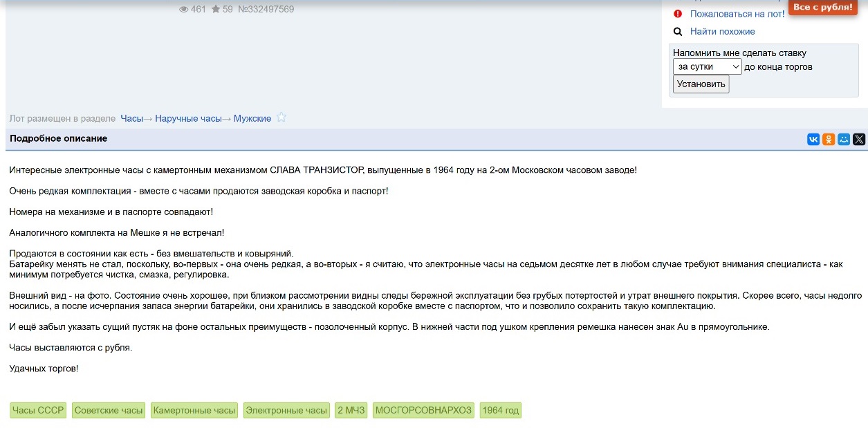The width and height of the screenshot is (868, 428).
Task: Click the 'Все с рубля!' orange banner
Action: pos(822,7)
